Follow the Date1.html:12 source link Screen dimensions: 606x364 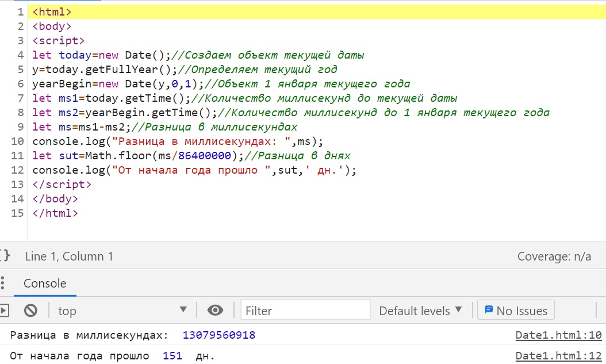558,356
